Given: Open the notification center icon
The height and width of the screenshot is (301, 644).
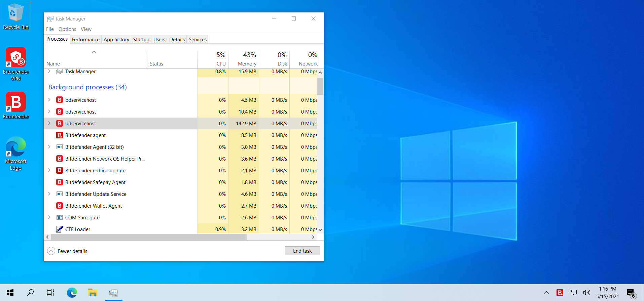Looking at the screenshot, I should click(x=631, y=293).
